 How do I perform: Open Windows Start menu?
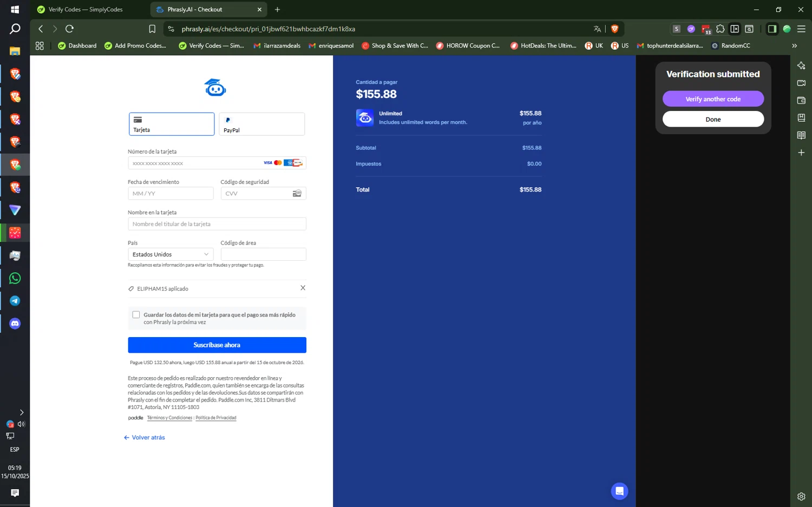click(15, 9)
